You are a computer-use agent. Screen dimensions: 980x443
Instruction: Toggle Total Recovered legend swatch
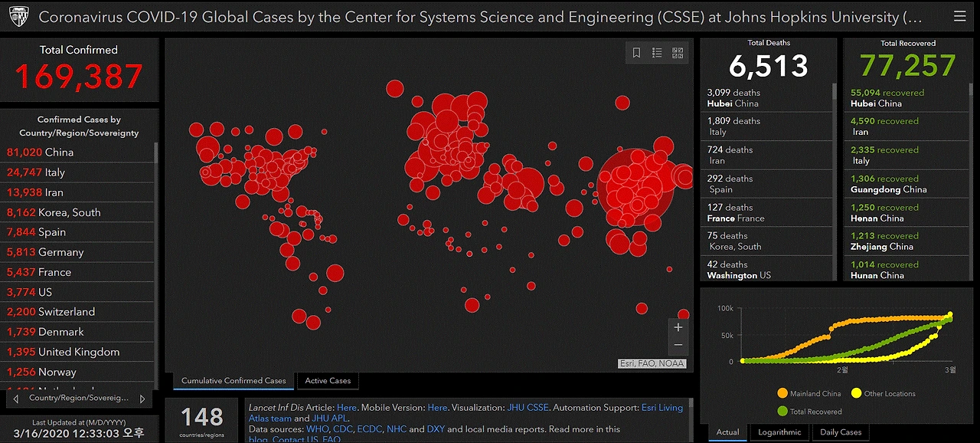click(782, 411)
